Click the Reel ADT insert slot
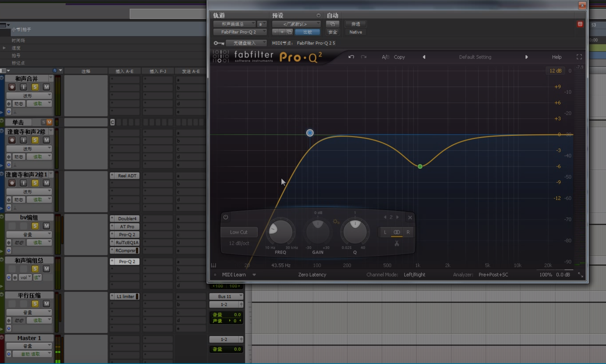This screenshot has width=606, height=364. click(x=127, y=176)
